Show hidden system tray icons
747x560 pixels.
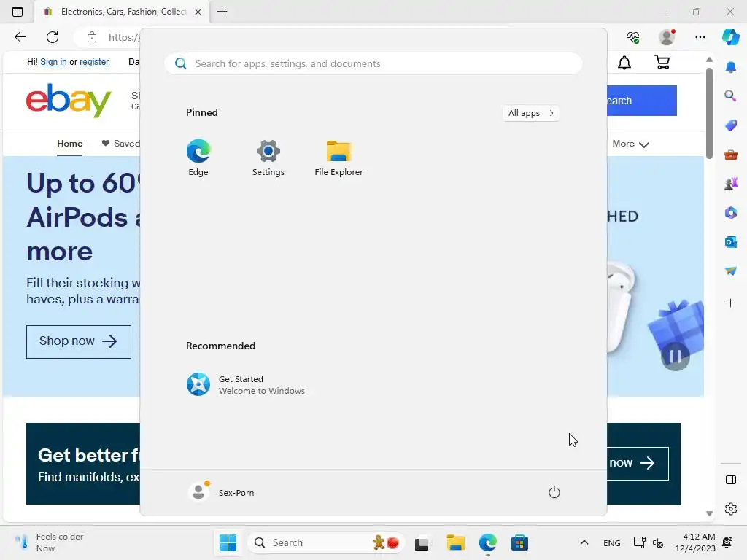coord(584,542)
